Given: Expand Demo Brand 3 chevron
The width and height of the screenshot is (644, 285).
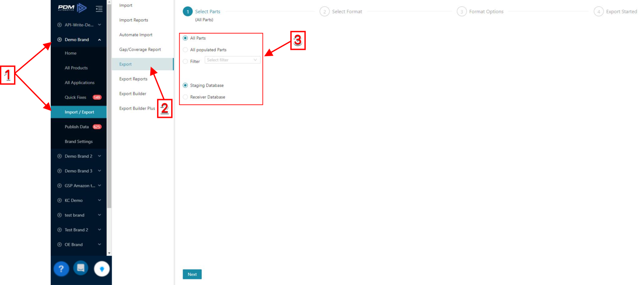Looking at the screenshot, I should click(100, 171).
